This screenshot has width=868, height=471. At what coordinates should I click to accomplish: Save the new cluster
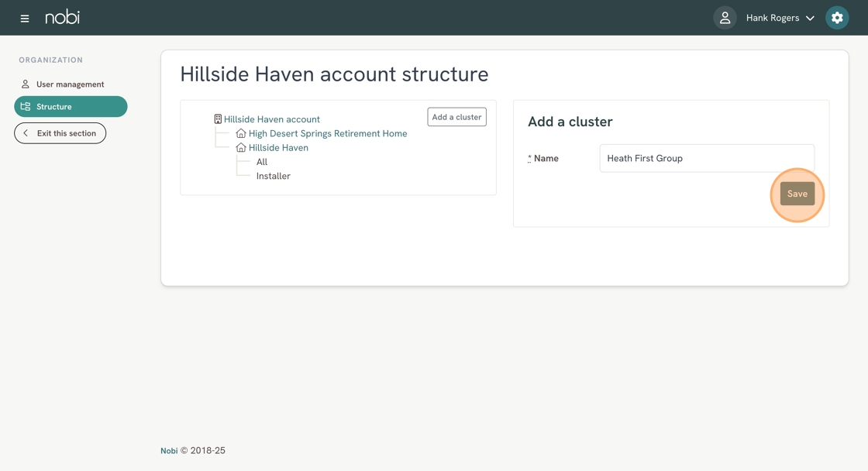(797, 194)
